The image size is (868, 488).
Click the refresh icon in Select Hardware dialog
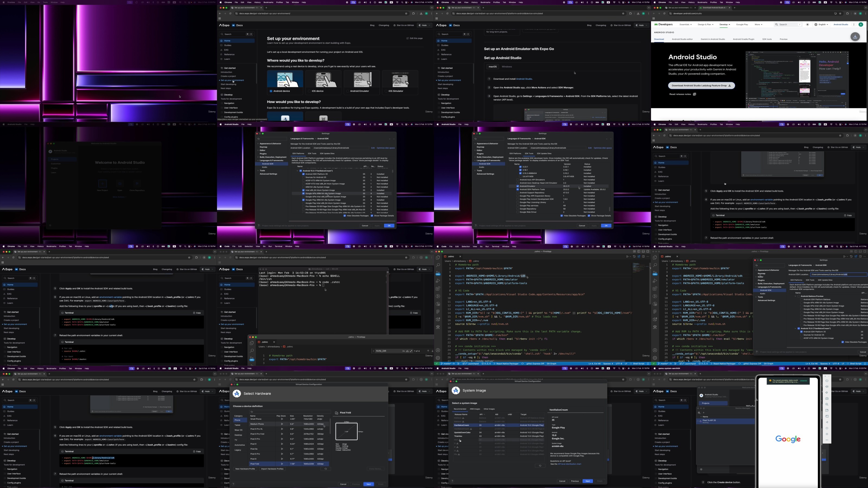point(325,469)
